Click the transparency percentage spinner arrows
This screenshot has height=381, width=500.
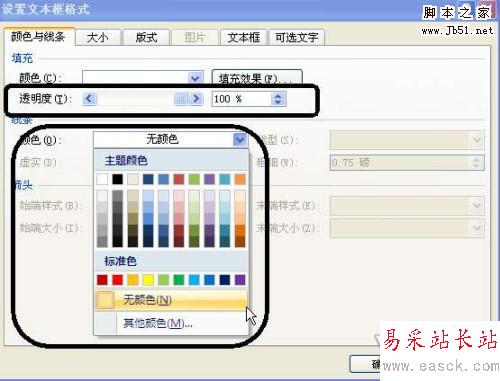click(x=278, y=99)
